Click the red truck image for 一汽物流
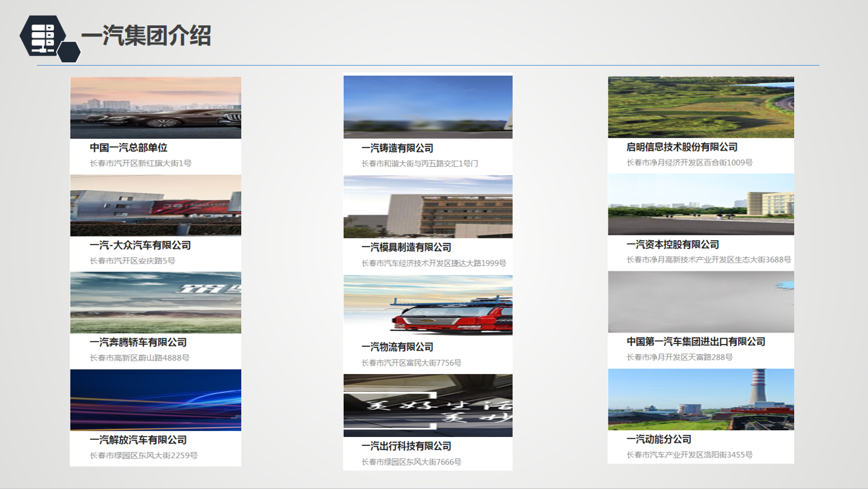 point(428,306)
